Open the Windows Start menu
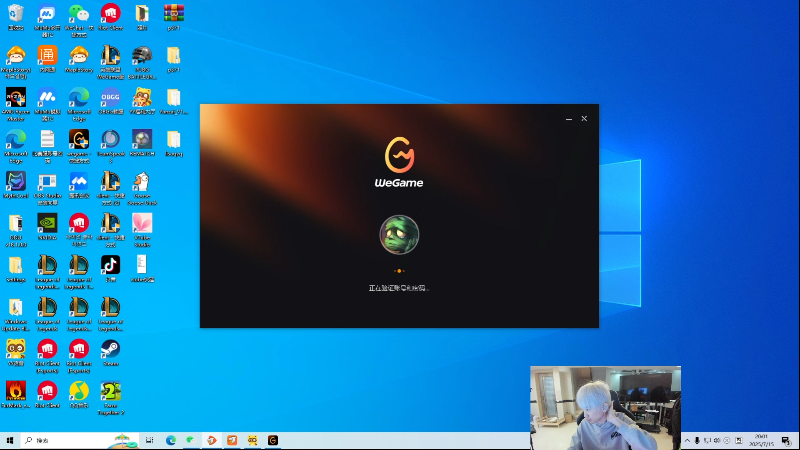Viewport: 800px width, 450px height. pyautogui.click(x=10, y=440)
